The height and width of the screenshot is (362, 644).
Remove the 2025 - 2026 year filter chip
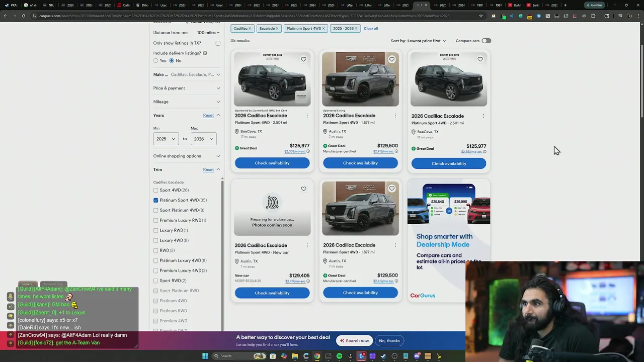(356, 29)
